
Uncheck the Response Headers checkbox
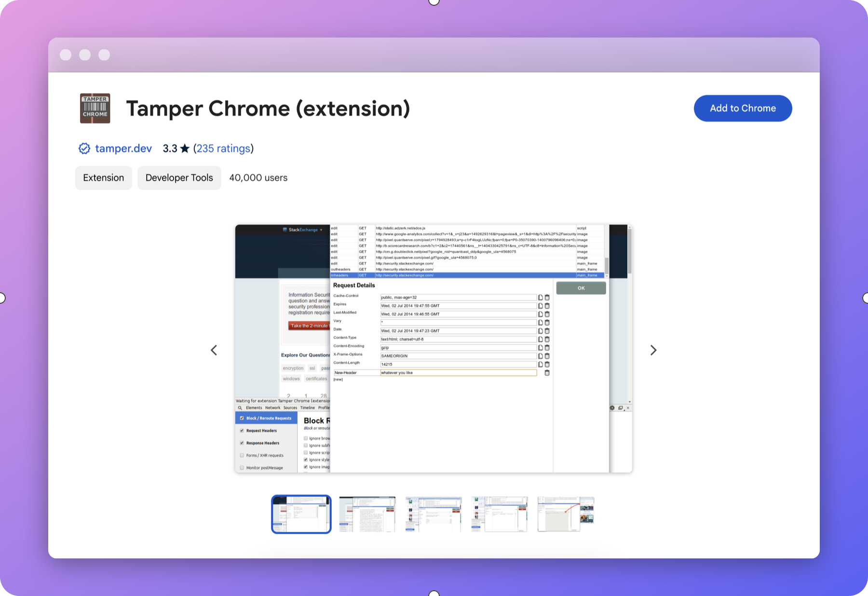[242, 443]
